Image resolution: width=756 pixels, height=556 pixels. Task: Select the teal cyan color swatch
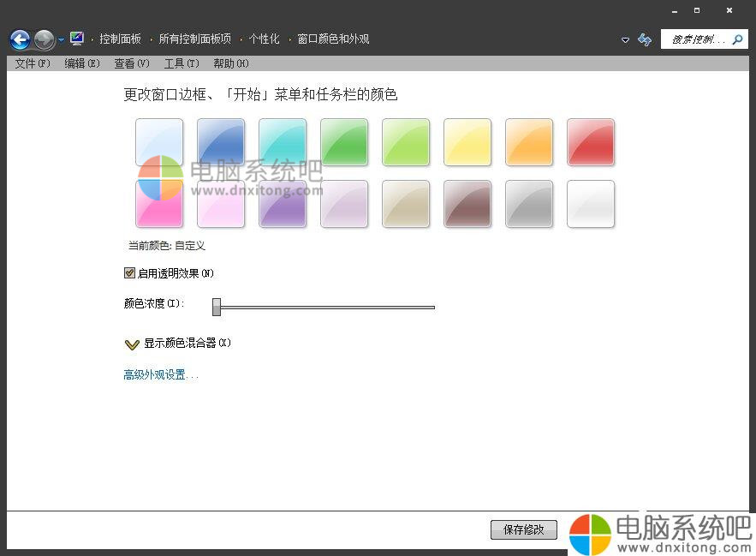click(x=283, y=142)
